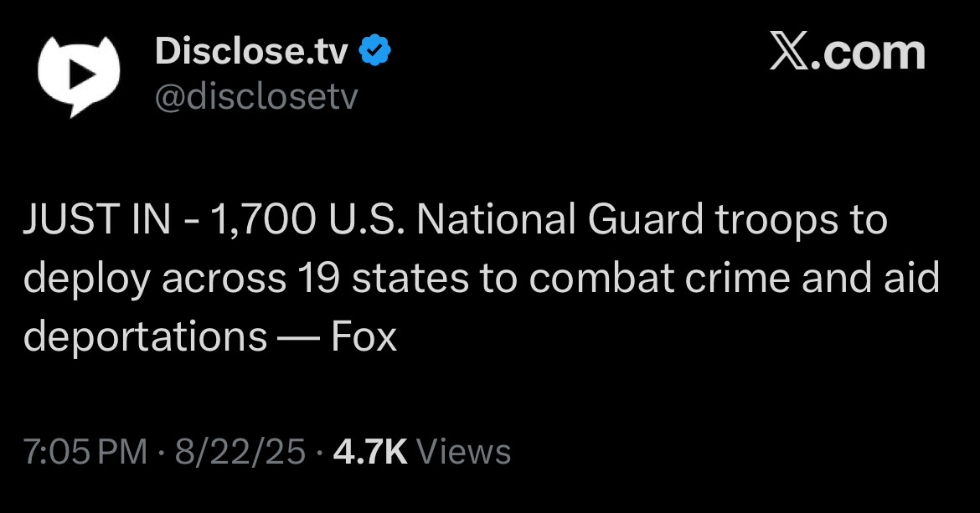The width and height of the screenshot is (980, 513).
Task: Click the "19 states" phrase in the post
Action: point(389,279)
